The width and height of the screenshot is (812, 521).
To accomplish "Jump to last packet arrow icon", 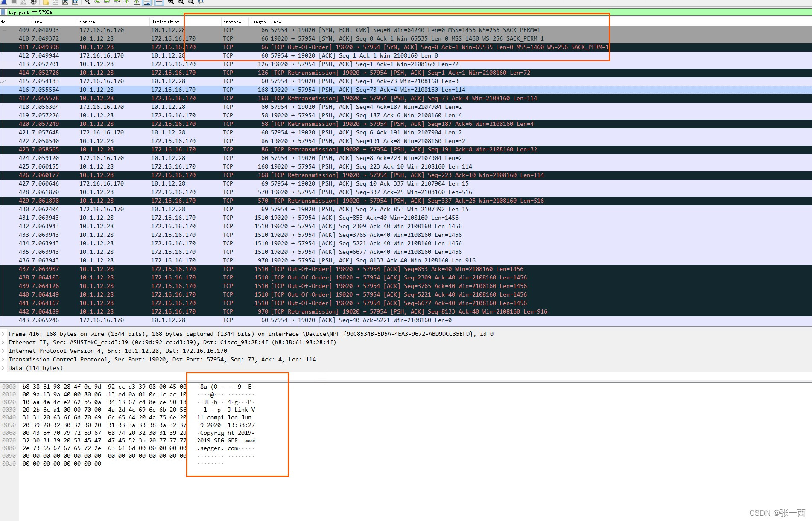I will (x=137, y=2).
